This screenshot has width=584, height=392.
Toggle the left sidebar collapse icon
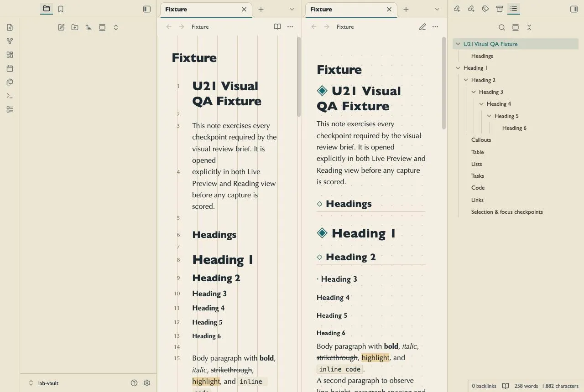147,9
